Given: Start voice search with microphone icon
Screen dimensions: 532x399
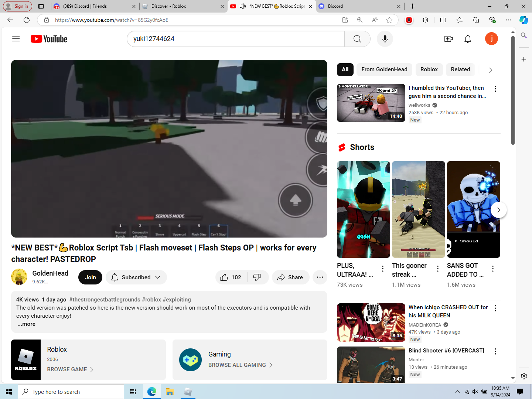Looking at the screenshot, I should (x=385, y=39).
